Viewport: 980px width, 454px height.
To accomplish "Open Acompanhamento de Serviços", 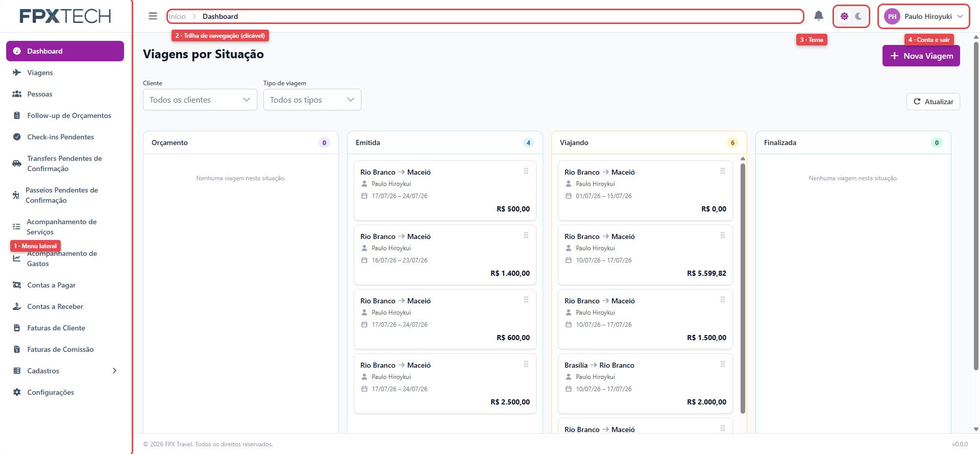I will tap(65, 227).
